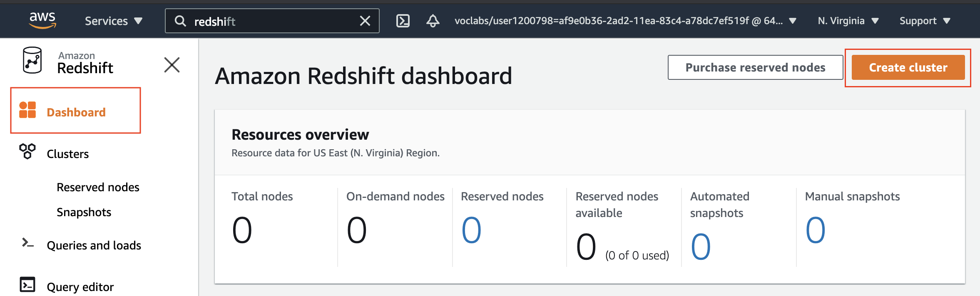
Task: Click 'Resource data for US East' text
Action: coord(336,153)
